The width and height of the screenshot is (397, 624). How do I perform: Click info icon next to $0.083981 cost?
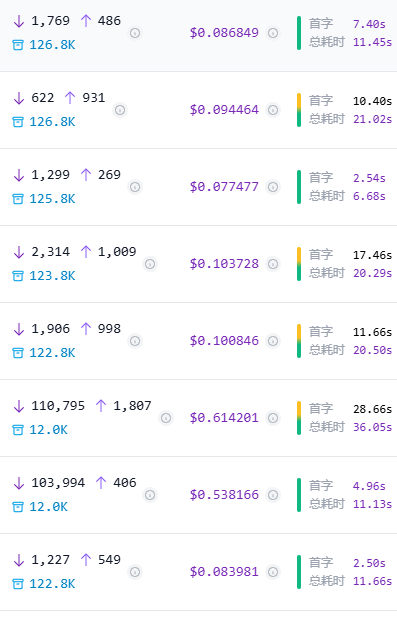coord(273,572)
